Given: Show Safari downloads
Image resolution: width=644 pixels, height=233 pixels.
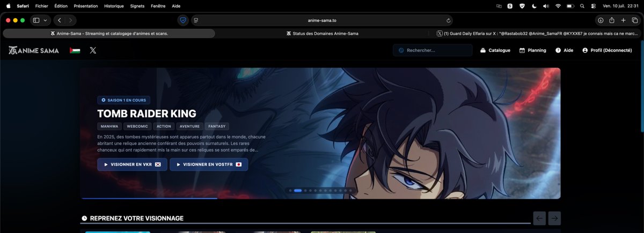Looking at the screenshot, I should click(x=601, y=20).
